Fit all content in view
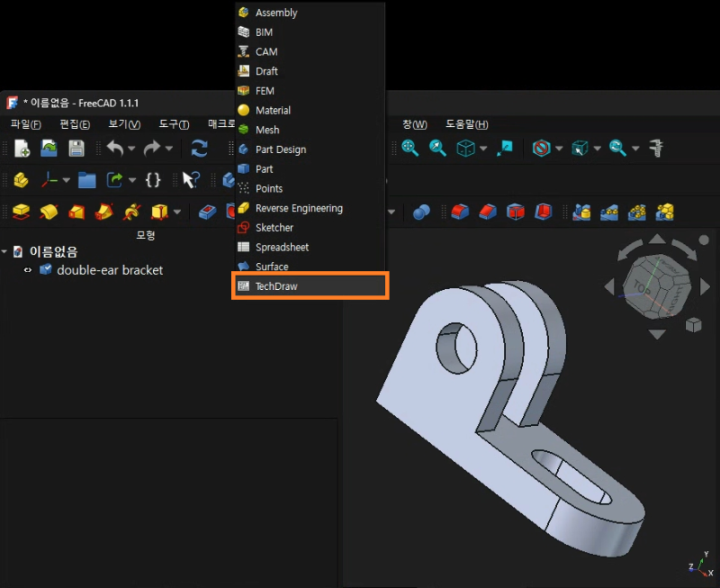The image size is (720, 588). point(409,148)
